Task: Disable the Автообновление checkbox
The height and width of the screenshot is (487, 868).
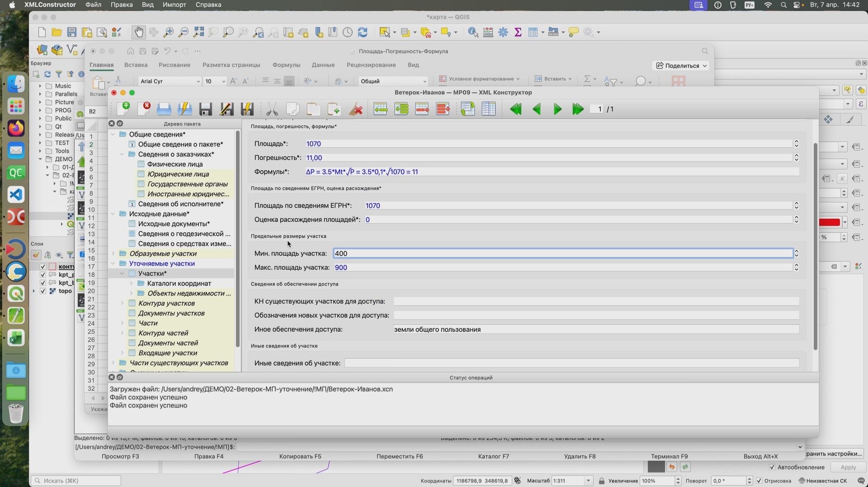Action: (773, 467)
